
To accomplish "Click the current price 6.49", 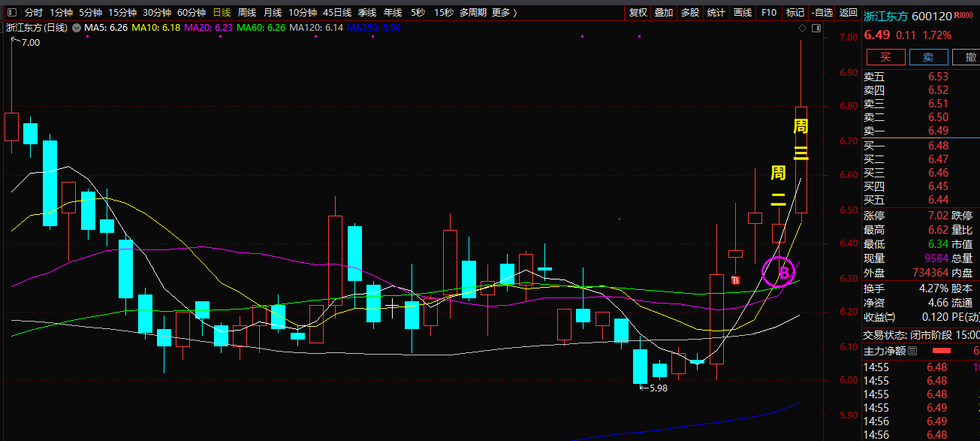I will pyautogui.click(x=876, y=35).
